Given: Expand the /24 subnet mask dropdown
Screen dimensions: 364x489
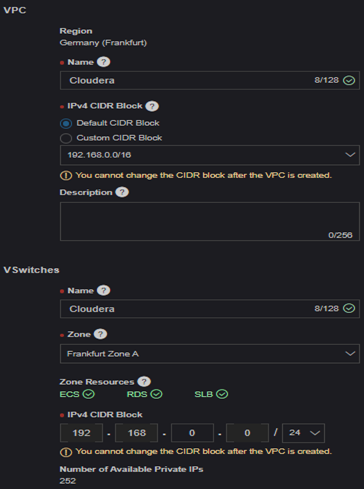Looking at the screenshot, I should coord(303,433).
